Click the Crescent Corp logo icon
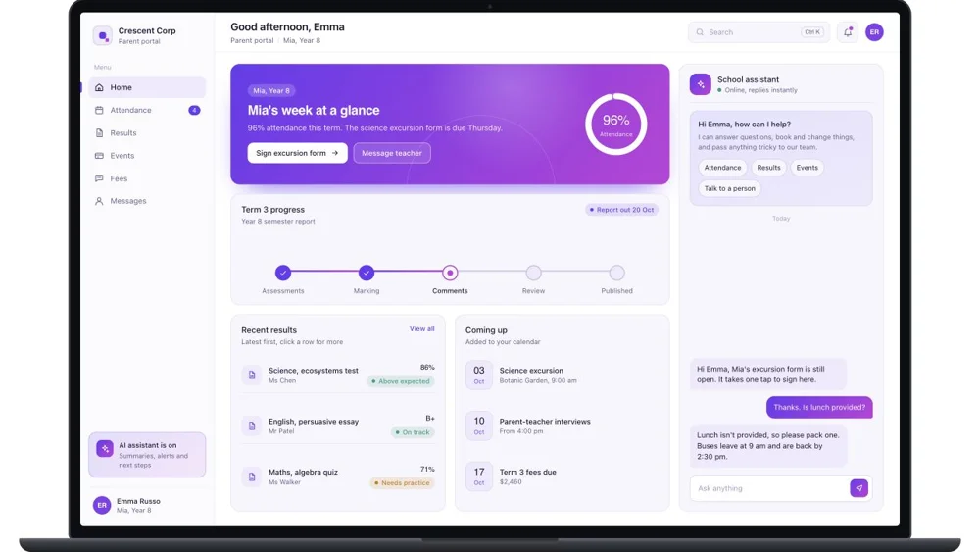 (x=103, y=35)
